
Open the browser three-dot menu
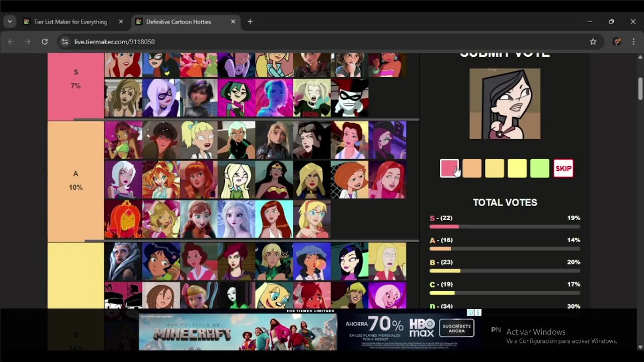point(633,42)
